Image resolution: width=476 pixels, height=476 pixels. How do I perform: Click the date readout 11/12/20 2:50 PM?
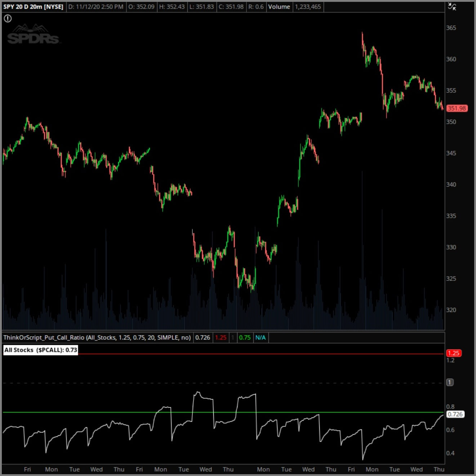[x=96, y=7]
